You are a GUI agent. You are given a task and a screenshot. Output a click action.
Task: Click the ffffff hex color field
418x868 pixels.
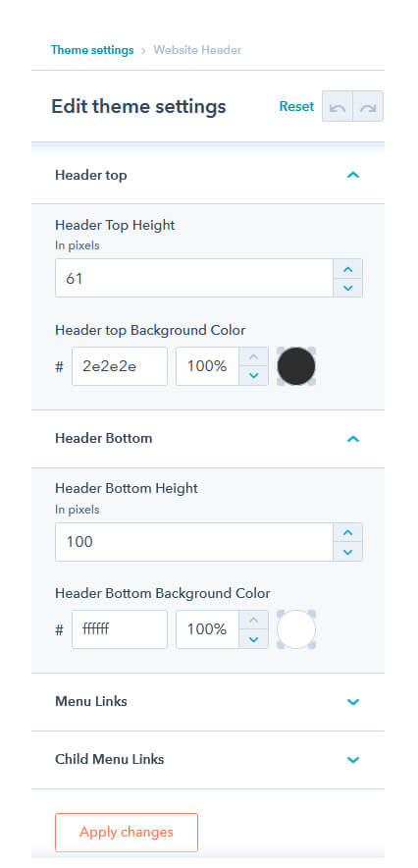120,629
